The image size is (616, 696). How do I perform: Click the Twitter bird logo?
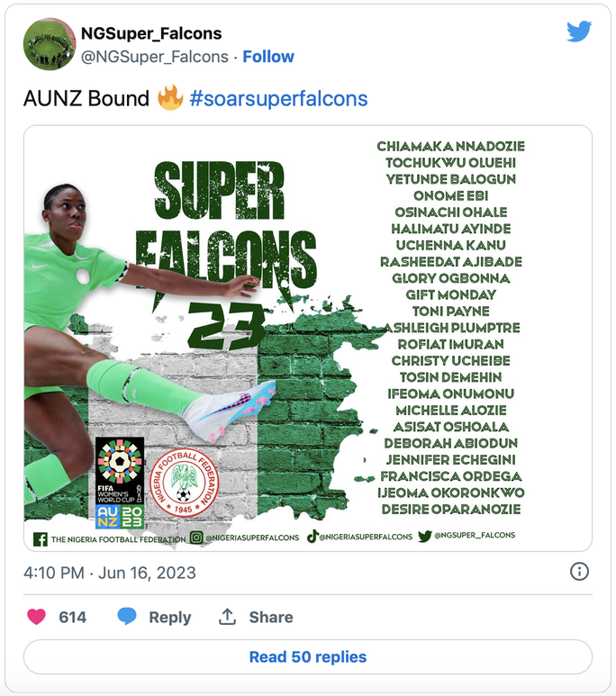[578, 32]
